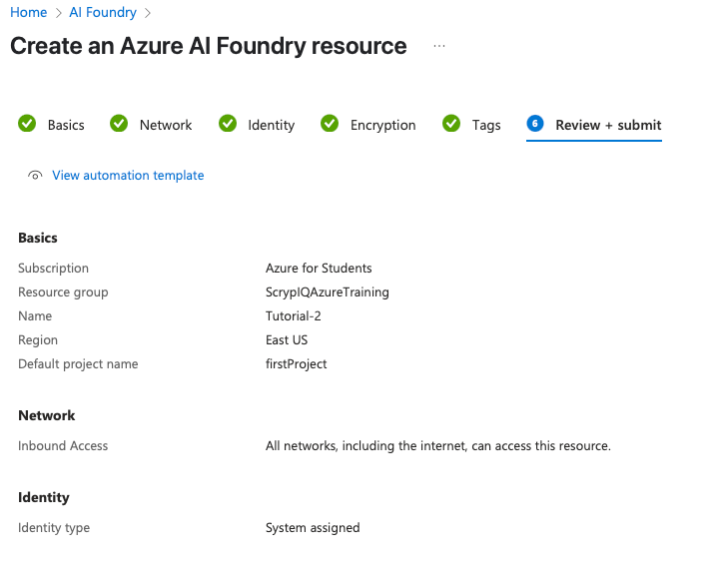This screenshot has height=572, width=720.
Task: Select the Review + submit tab
Action: point(608,125)
